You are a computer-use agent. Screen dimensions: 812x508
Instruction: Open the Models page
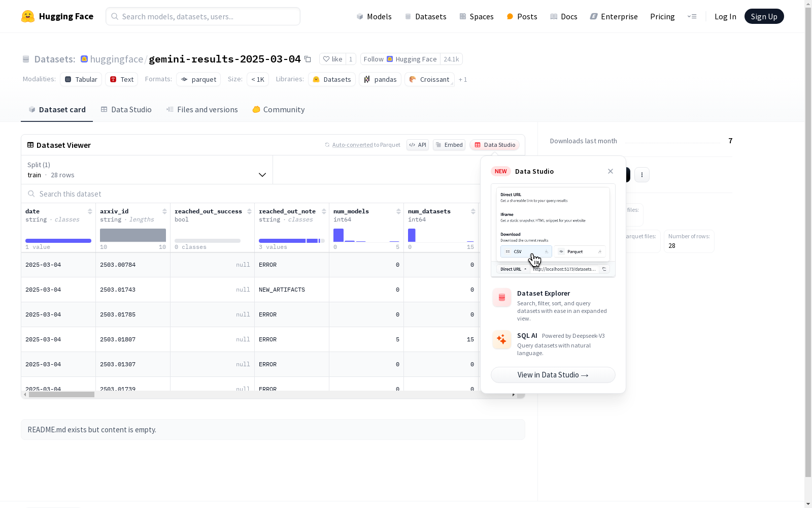click(x=374, y=16)
